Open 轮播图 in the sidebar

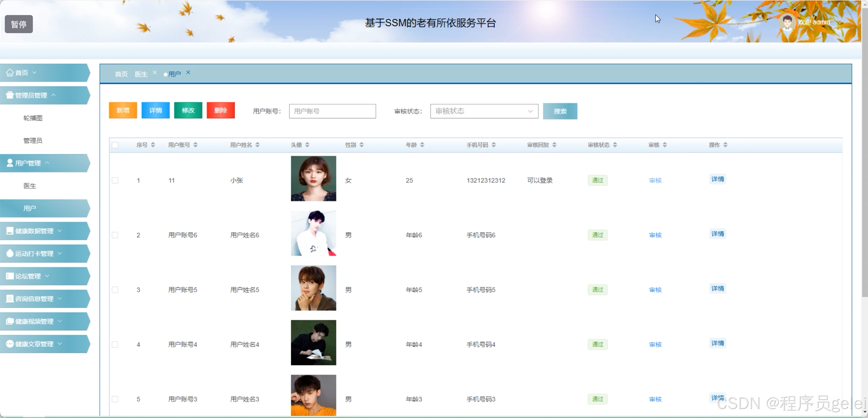pos(33,118)
